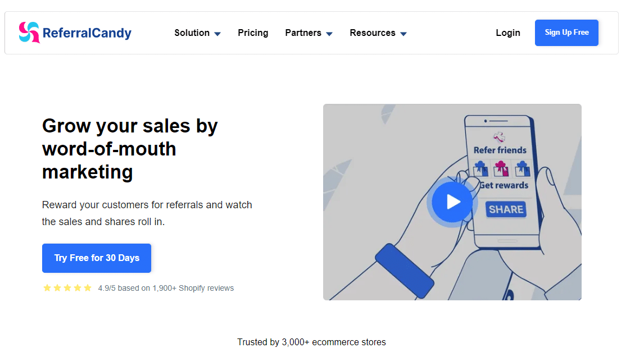644x357 pixels.
Task: Open the Partners menu
Action: click(303, 33)
